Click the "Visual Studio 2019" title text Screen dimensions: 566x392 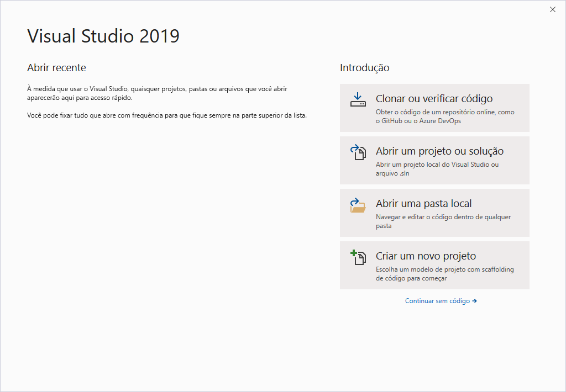click(x=103, y=36)
